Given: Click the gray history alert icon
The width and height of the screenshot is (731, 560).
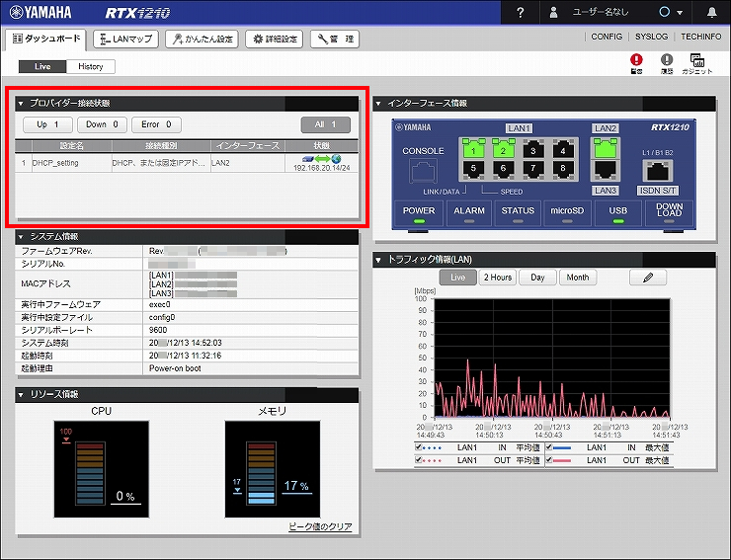Looking at the screenshot, I should (x=667, y=59).
